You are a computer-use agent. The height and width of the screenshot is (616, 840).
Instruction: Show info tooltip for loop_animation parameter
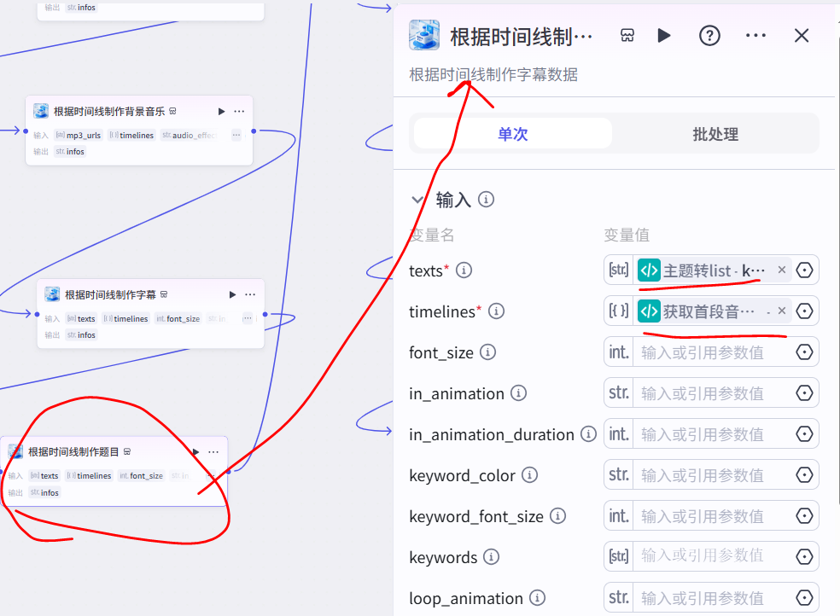click(537, 598)
